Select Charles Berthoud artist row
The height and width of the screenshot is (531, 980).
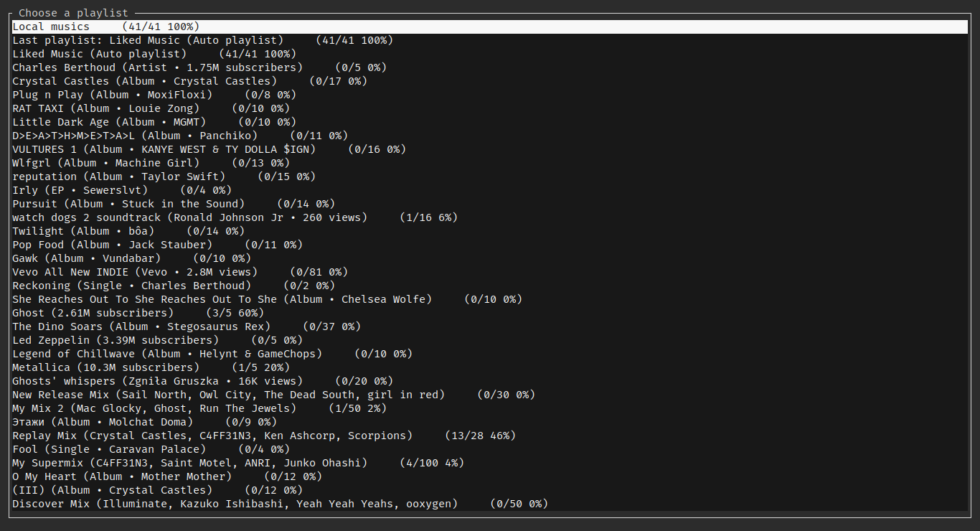pos(490,67)
